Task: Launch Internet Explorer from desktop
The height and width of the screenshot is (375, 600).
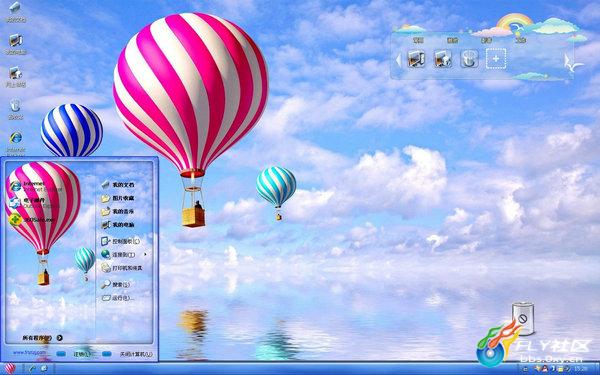Action: click(16, 142)
